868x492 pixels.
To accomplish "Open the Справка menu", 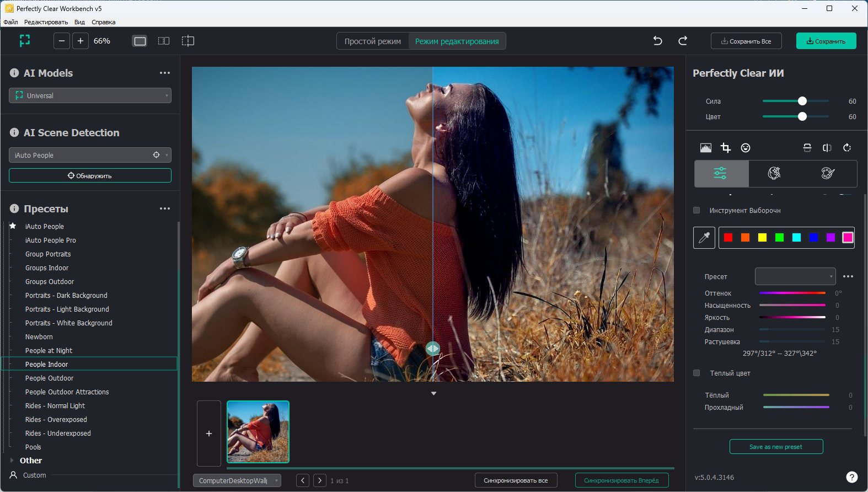I will point(103,22).
